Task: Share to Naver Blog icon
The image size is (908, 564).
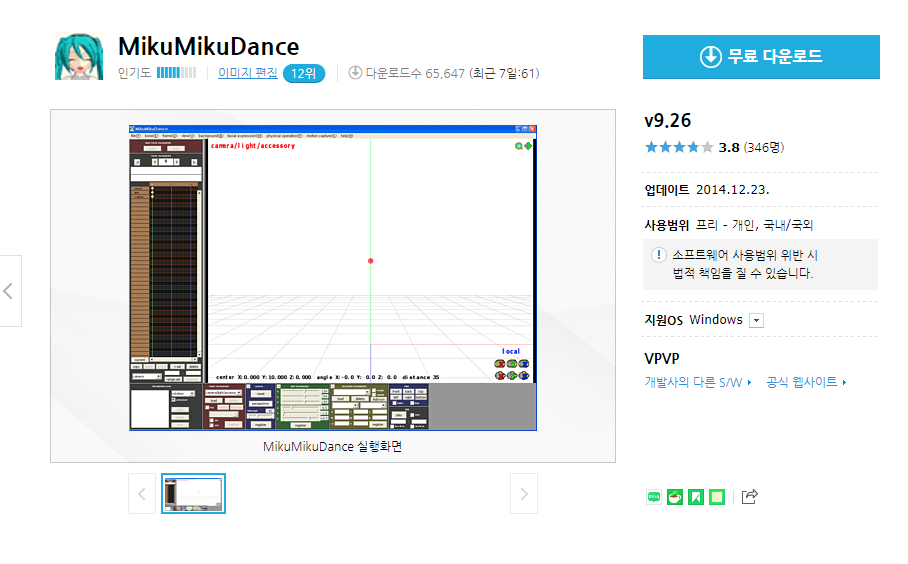Action: click(654, 497)
